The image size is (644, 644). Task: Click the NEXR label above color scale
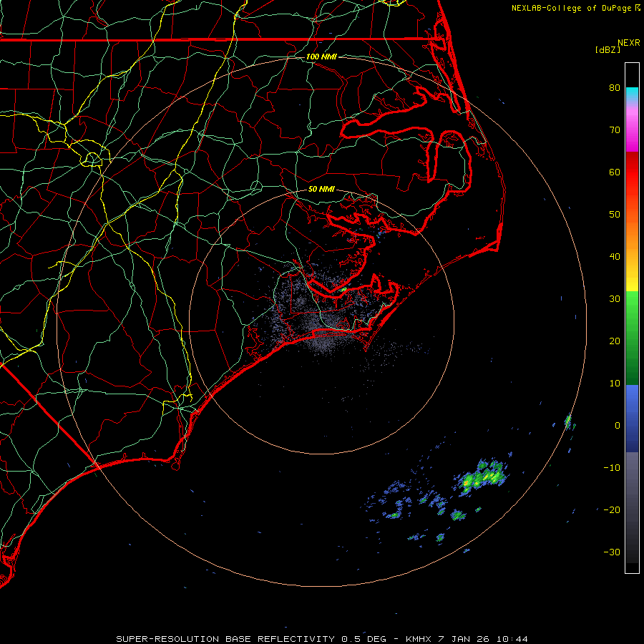(x=628, y=43)
